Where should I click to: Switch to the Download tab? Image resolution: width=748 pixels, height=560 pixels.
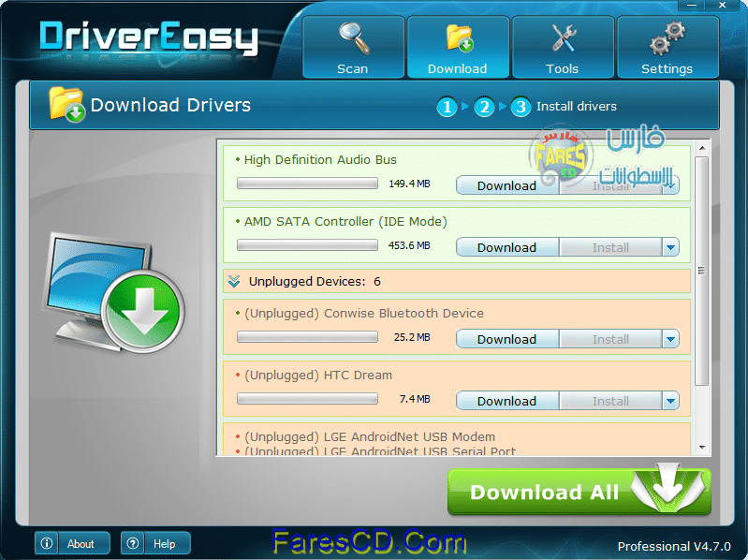(458, 47)
